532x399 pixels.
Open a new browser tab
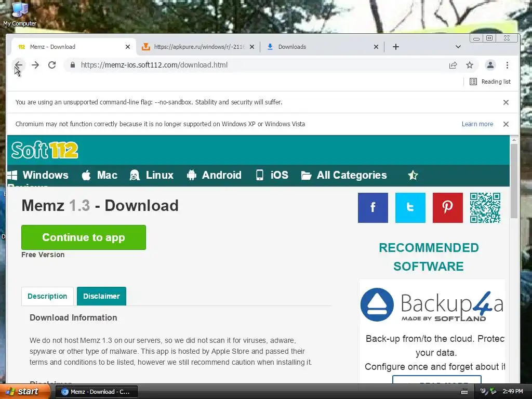(x=395, y=47)
